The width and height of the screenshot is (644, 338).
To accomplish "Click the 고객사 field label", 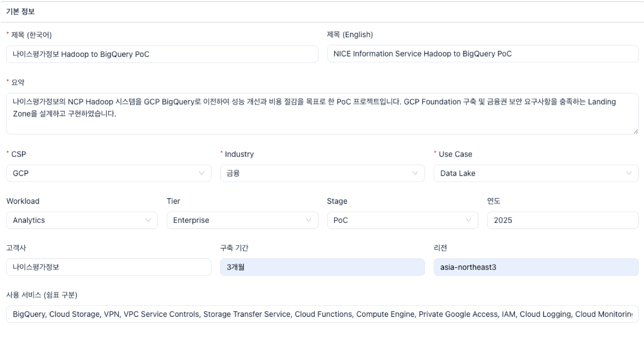I will click(16, 248).
